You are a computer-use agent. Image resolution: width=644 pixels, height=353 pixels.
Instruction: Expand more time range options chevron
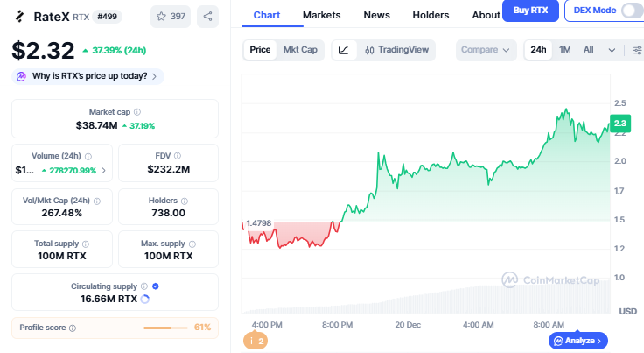tap(612, 50)
